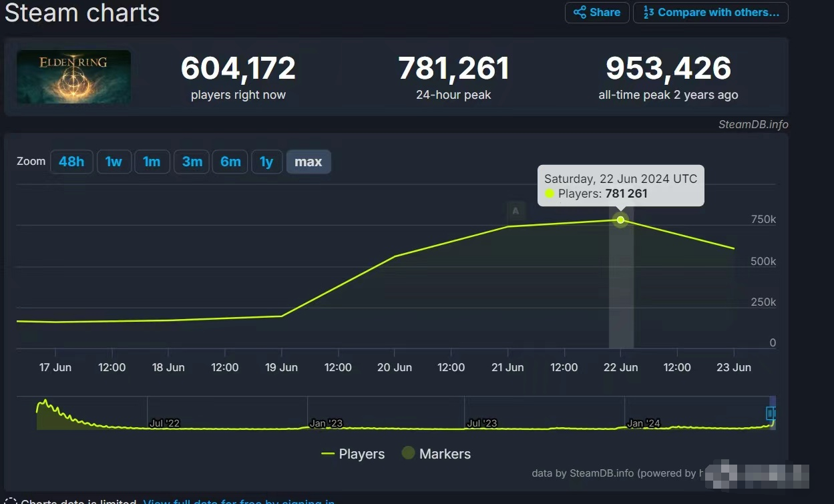Screen dimensions: 834x504
Task: Click the SteamDB.info credit label
Action: 753,124
